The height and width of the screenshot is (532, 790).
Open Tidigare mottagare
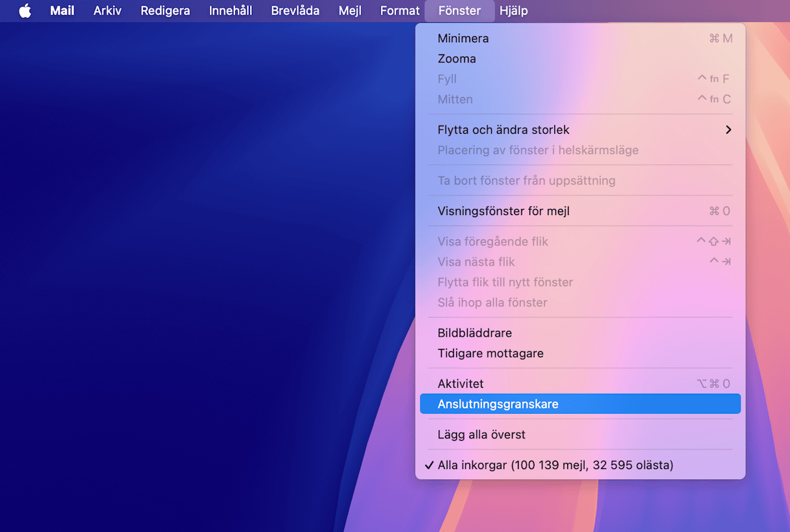tap(580, 353)
